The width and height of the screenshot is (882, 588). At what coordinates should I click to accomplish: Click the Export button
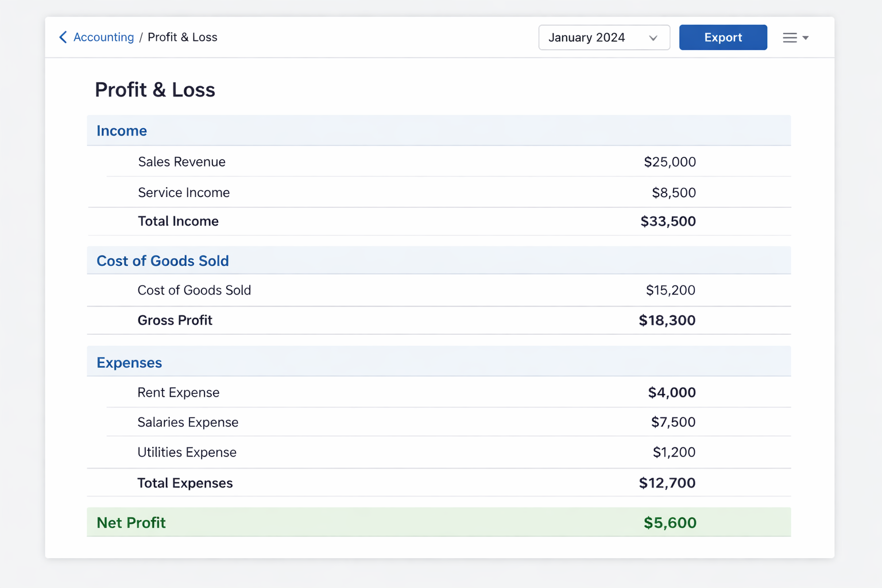tap(723, 37)
